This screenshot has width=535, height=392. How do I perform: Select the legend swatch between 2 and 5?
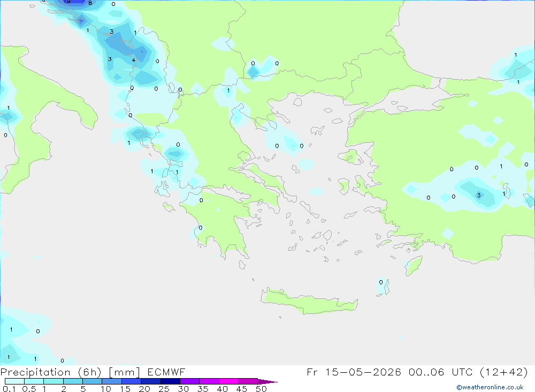tap(73, 381)
